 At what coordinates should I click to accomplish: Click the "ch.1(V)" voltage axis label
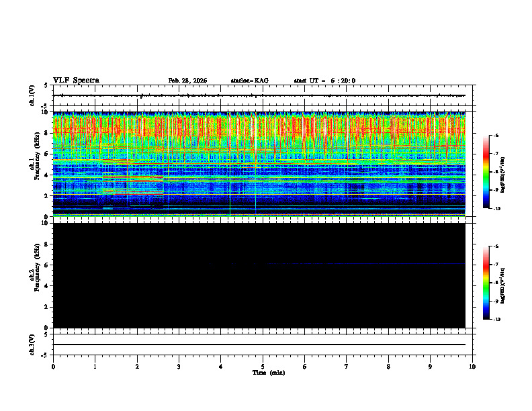tap(32, 95)
